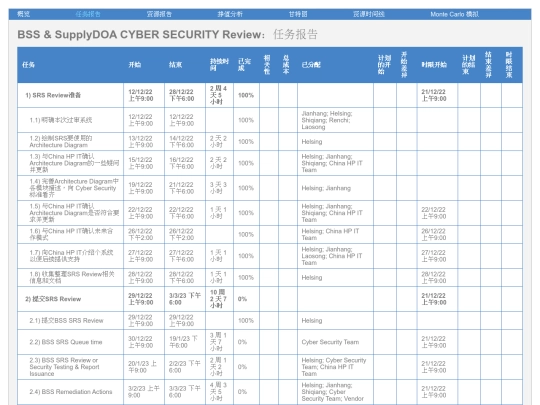Click start date '30/12/22 上午9:00' of task 2.2
Viewport: 540px width, 405px height.
140,342
